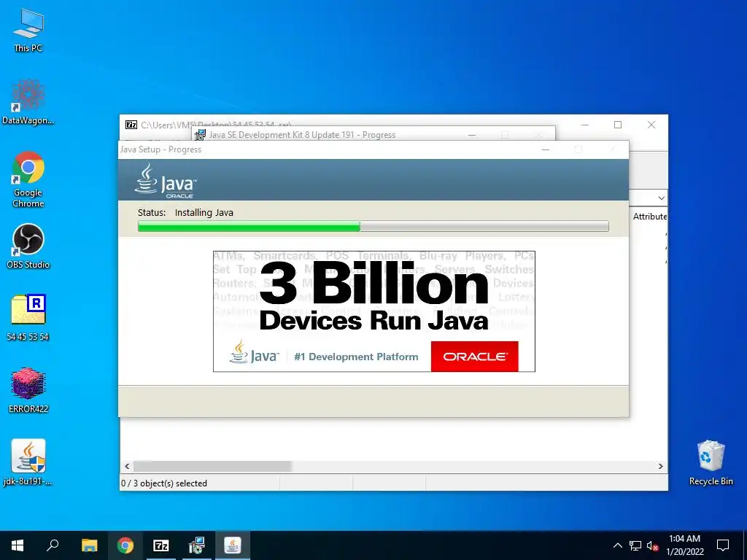Click the JDK Progress window title bar icon
The image size is (747, 560).
pyautogui.click(x=201, y=135)
